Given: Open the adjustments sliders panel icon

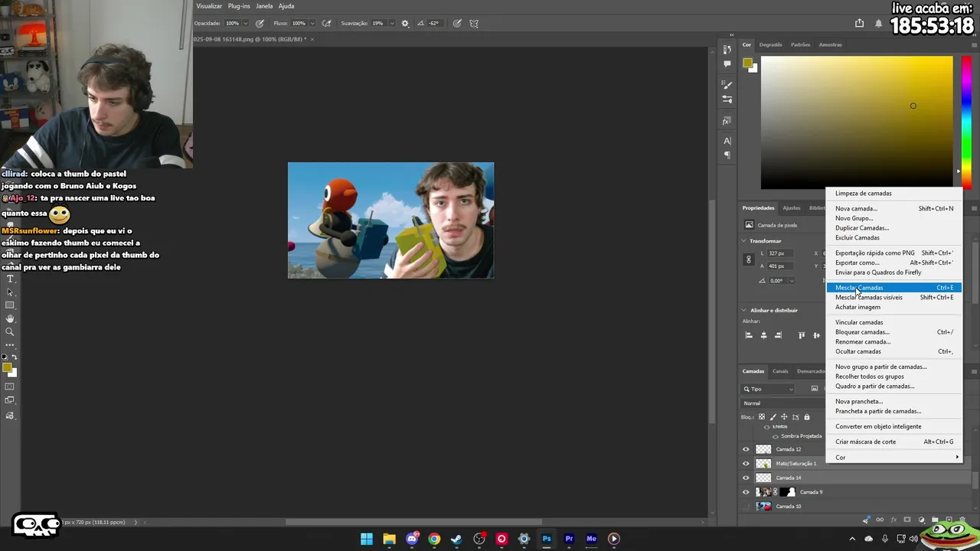Looking at the screenshot, I should click(x=727, y=99).
